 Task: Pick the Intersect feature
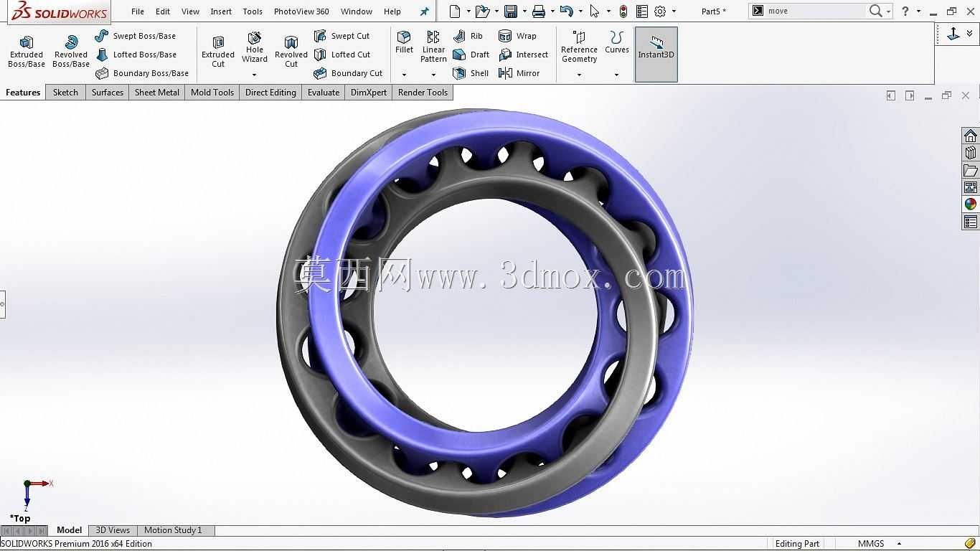coord(523,55)
